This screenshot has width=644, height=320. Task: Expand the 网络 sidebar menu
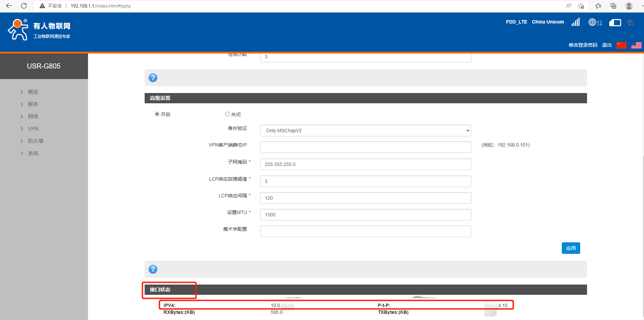click(33, 117)
